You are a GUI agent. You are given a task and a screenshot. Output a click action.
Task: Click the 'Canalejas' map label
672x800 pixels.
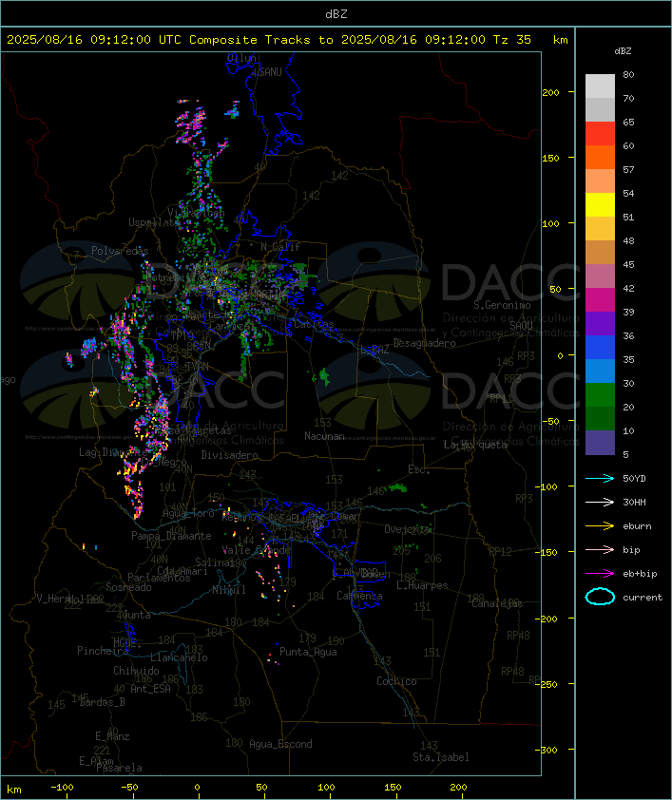tap(497, 603)
